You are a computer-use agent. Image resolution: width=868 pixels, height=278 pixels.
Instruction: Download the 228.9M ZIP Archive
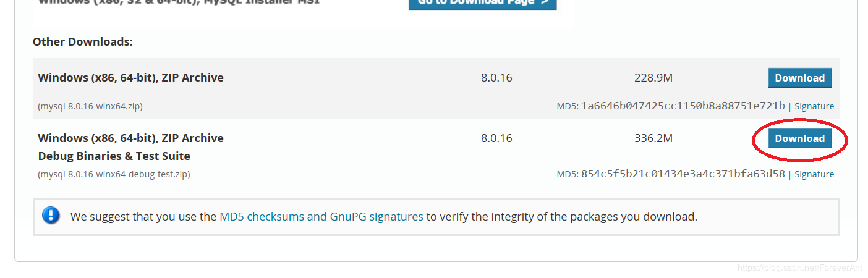(x=799, y=78)
